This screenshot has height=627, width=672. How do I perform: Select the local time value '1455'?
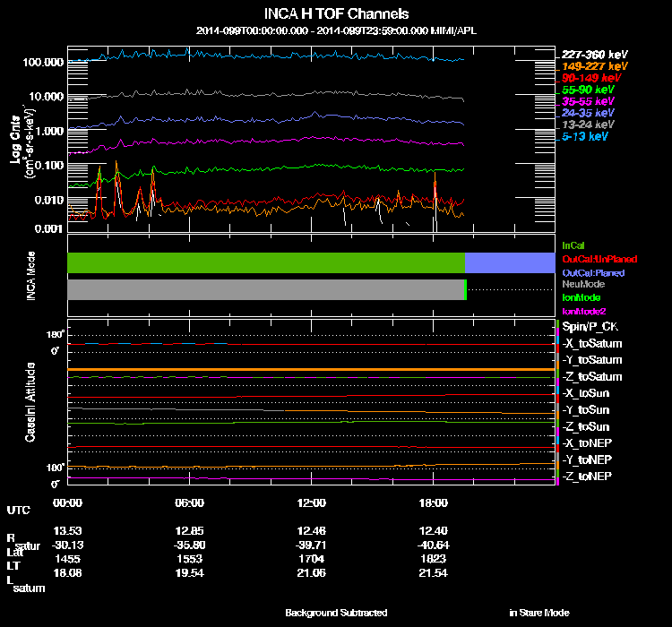pos(67,559)
